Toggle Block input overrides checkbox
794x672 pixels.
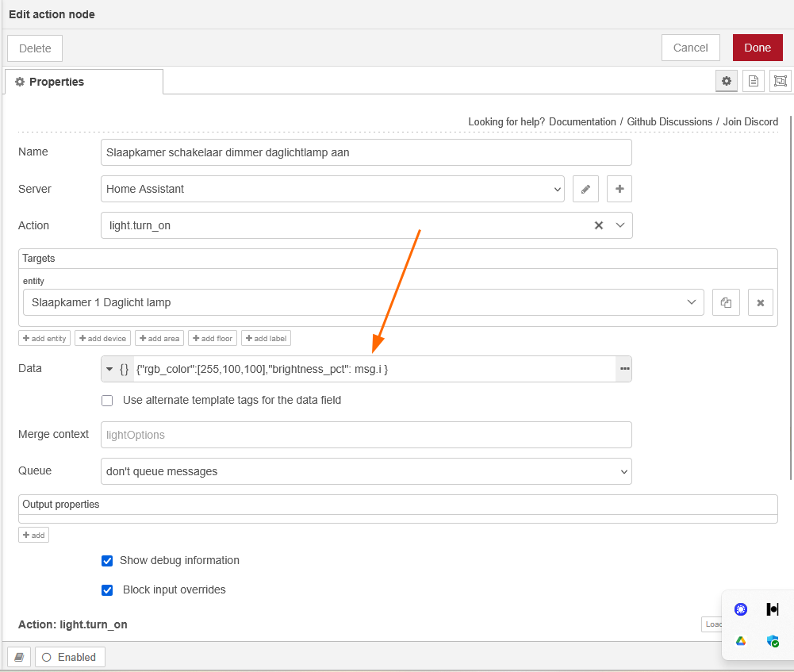(x=107, y=590)
